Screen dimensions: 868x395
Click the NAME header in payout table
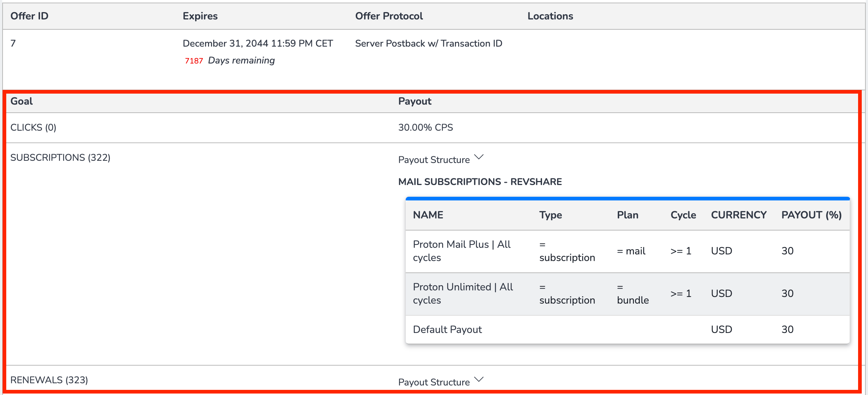tap(428, 215)
